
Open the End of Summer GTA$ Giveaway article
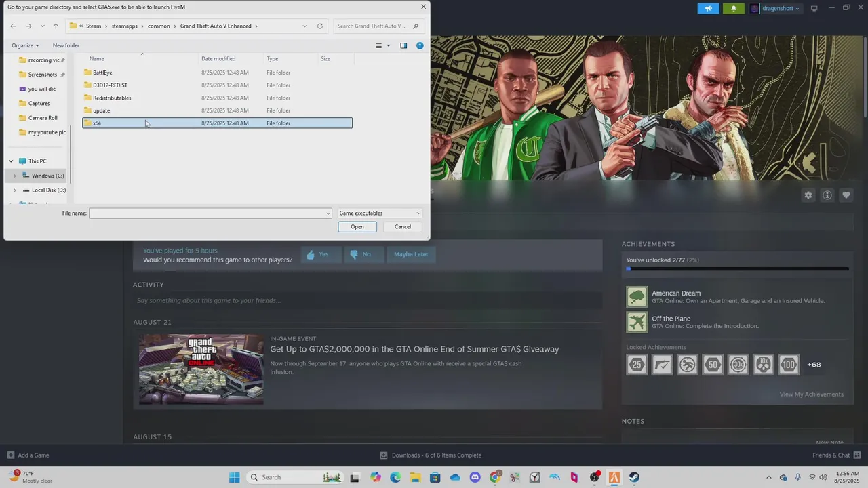(414, 349)
